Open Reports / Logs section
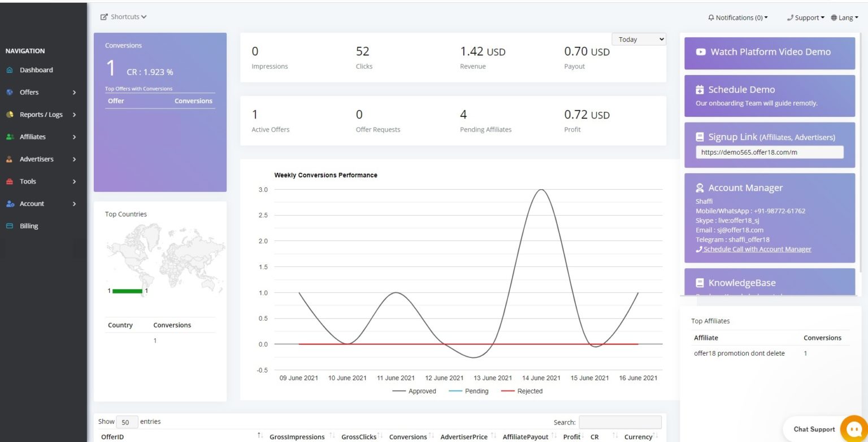Image resolution: width=868 pixels, height=442 pixels. point(10,115)
